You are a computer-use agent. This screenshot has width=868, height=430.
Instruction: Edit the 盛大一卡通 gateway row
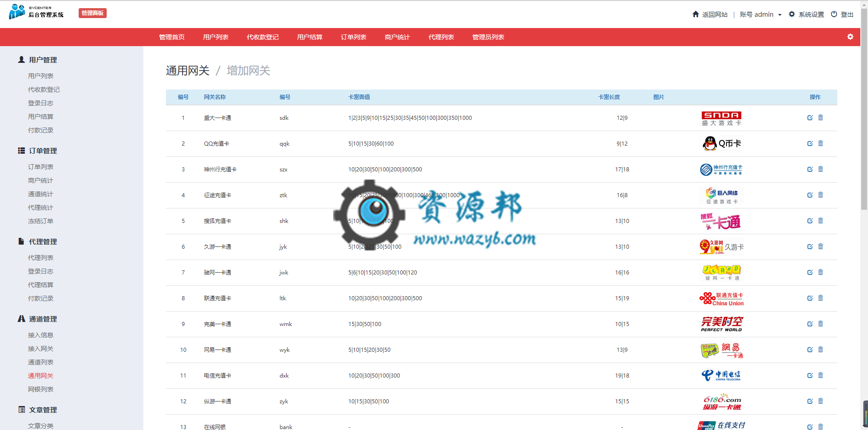(810, 118)
